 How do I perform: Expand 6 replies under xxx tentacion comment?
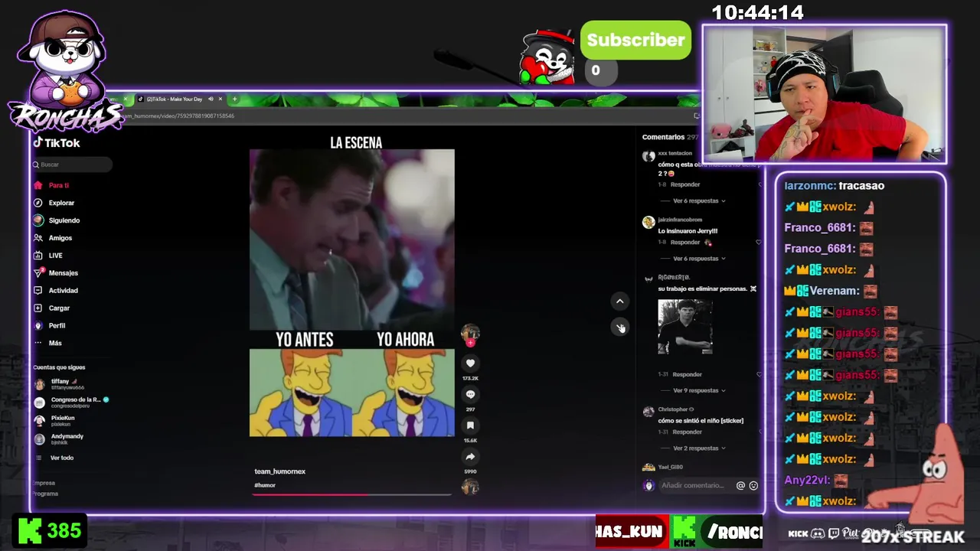pyautogui.click(x=699, y=201)
